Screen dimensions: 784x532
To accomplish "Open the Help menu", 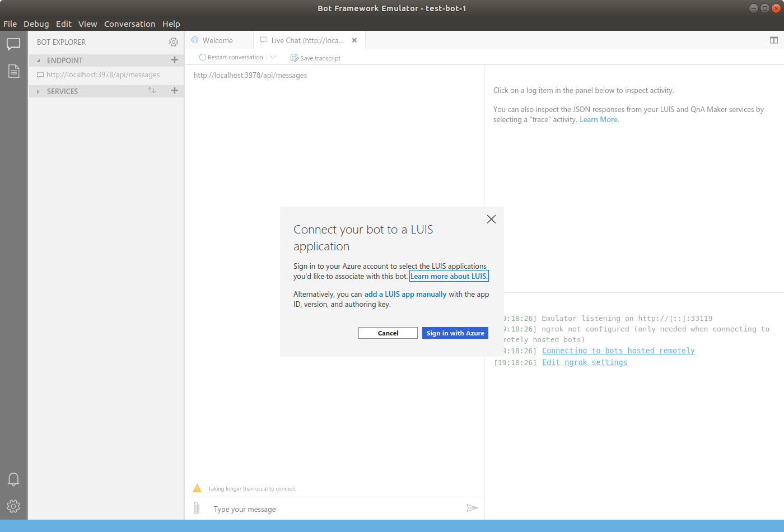I will (171, 24).
